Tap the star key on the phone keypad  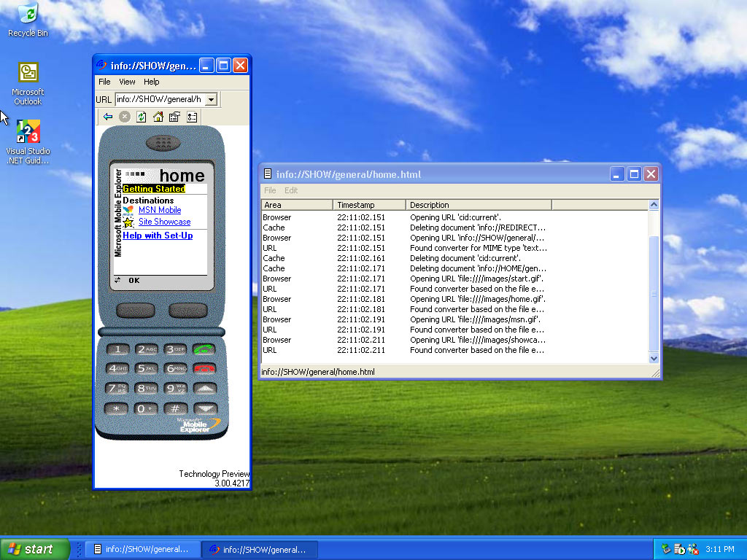(x=117, y=408)
